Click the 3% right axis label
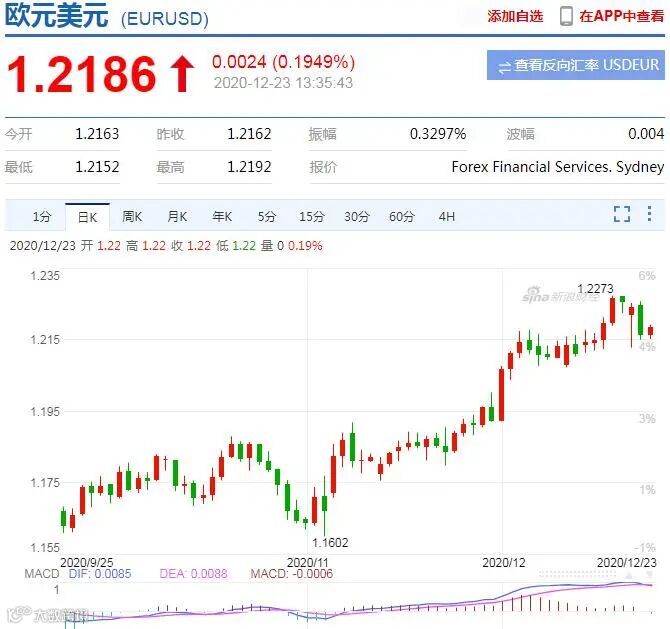This screenshot has height=629, width=670. click(x=647, y=418)
